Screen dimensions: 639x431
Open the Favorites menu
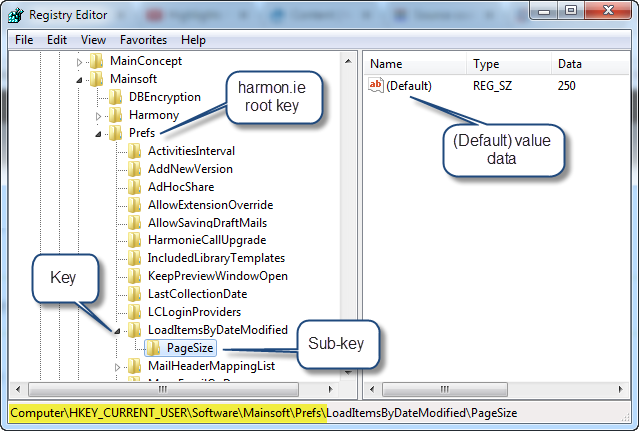point(143,40)
